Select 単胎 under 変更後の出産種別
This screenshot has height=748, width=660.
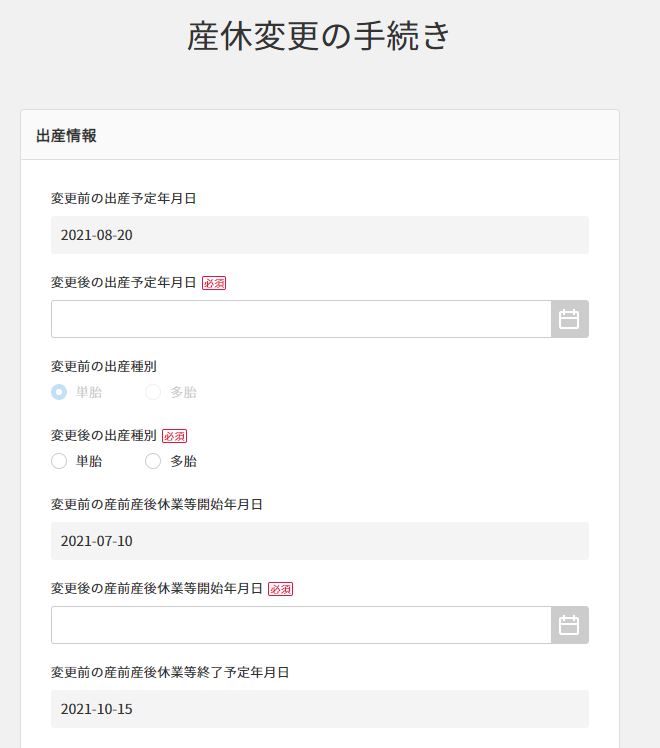coord(59,461)
